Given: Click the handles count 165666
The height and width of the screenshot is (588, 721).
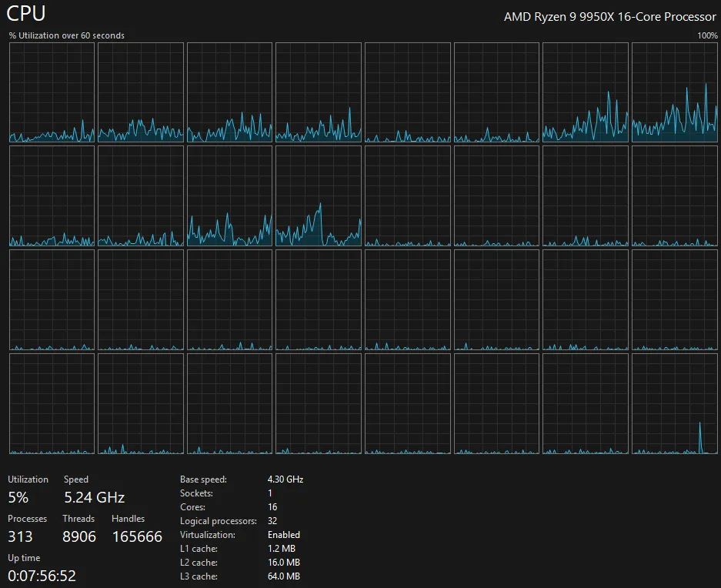Looking at the screenshot, I should pyautogui.click(x=137, y=536).
